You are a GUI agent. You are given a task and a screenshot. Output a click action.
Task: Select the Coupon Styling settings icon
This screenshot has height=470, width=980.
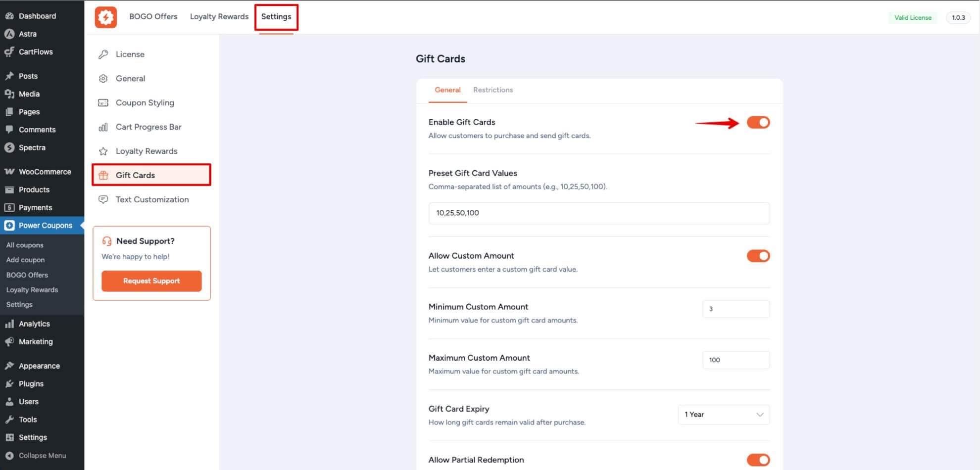[x=103, y=102]
